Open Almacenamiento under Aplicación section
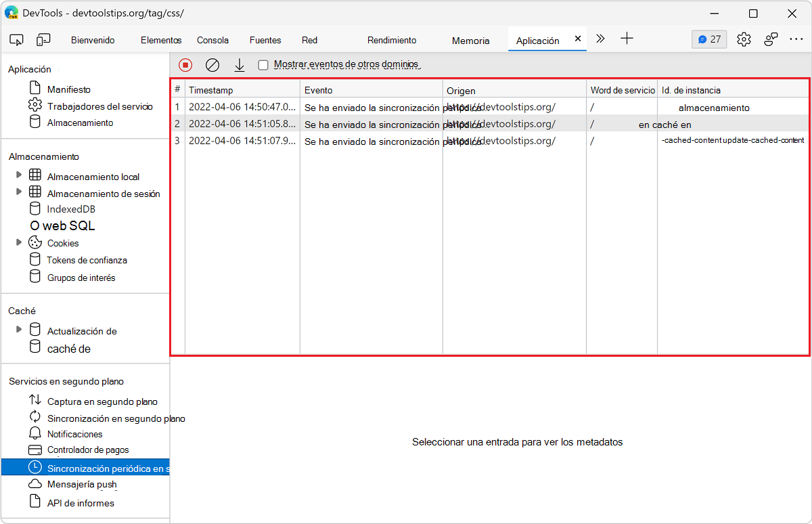 tap(80, 123)
